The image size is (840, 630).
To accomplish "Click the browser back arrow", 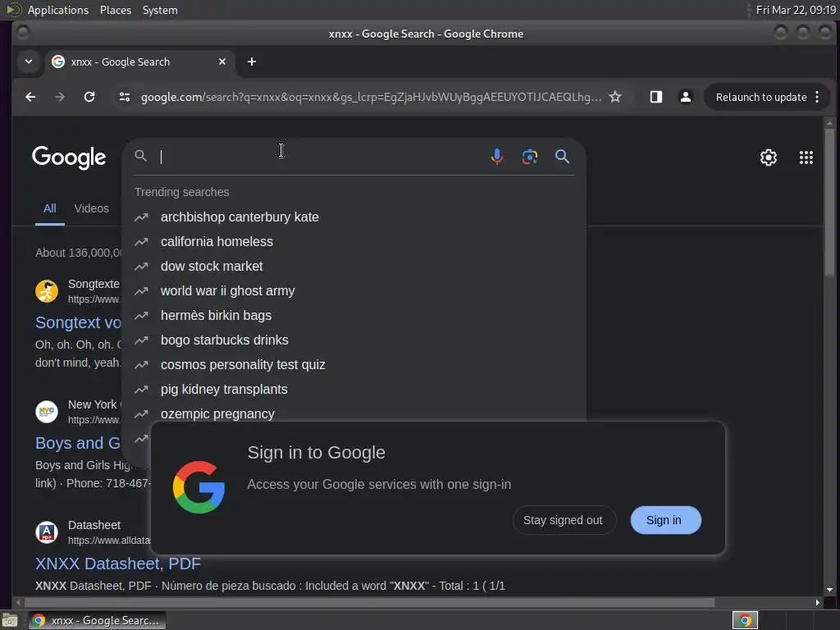I will (x=30, y=97).
